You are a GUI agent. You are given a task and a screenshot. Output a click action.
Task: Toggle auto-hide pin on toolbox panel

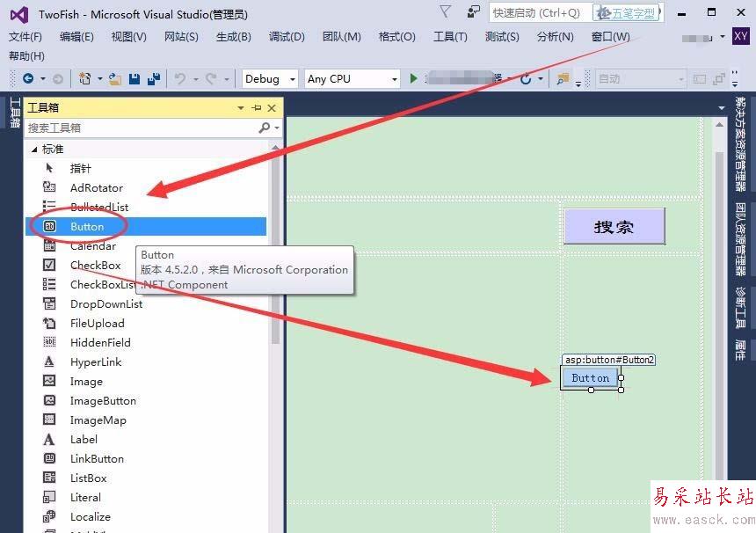click(x=257, y=108)
